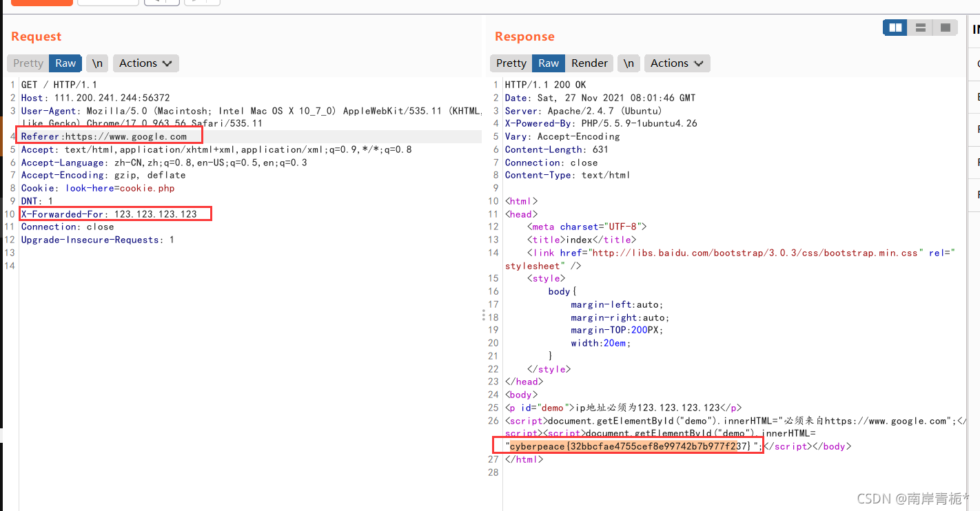Switch Request view to Raw tab
The image size is (980, 511).
coord(65,63)
